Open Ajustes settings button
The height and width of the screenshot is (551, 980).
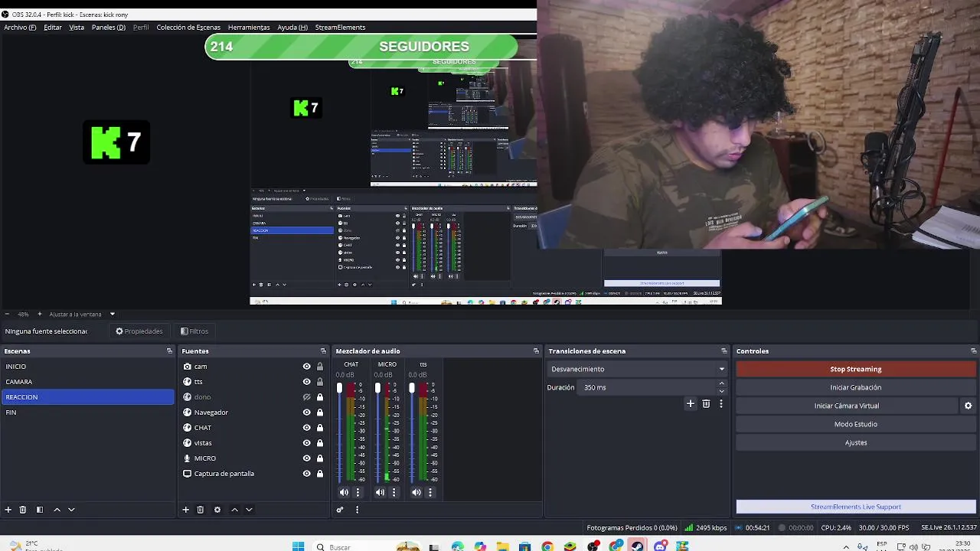(856, 442)
